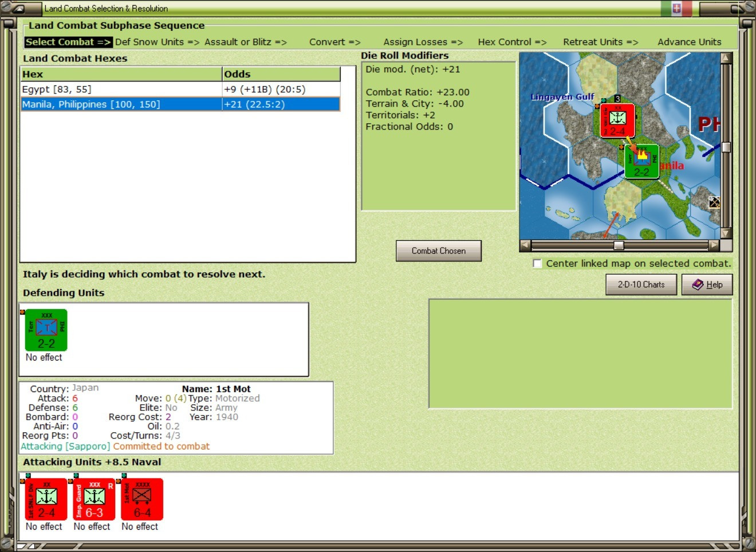Click the 'Combat Ratio: +23.00' modifier line
The width and height of the screenshot is (756, 552).
point(418,92)
